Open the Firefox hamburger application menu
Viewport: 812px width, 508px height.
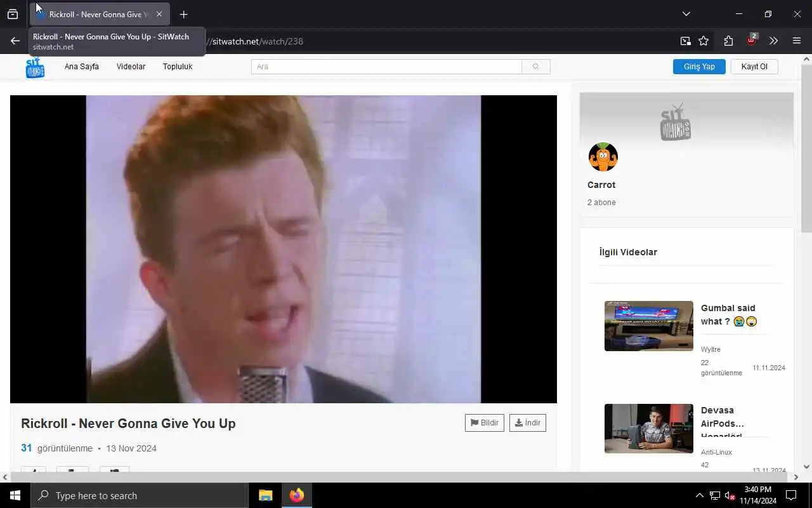(x=797, y=41)
